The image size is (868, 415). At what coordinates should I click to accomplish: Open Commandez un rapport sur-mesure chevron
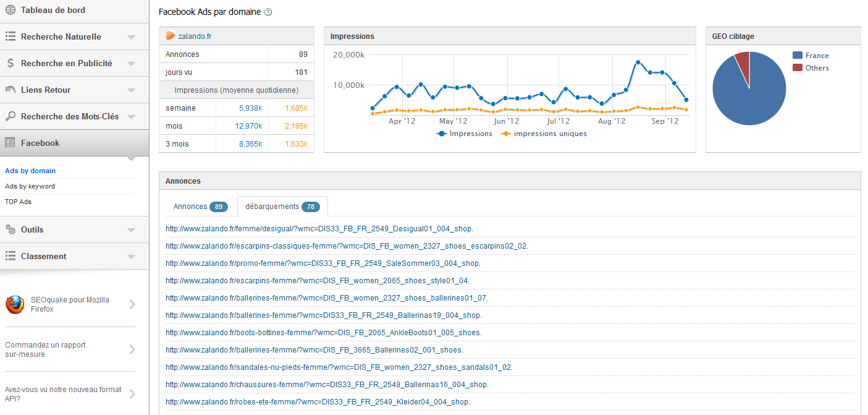tap(132, 349)
